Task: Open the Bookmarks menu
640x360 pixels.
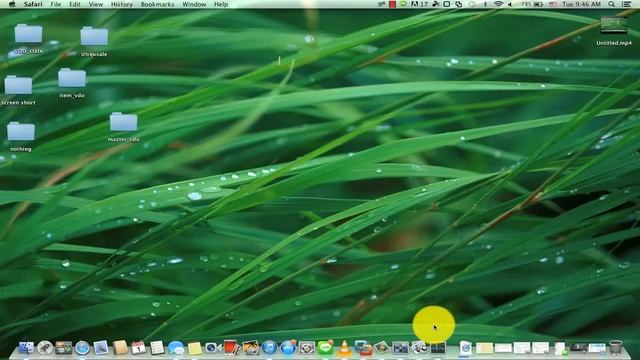Action: click(x=157, y=4)
